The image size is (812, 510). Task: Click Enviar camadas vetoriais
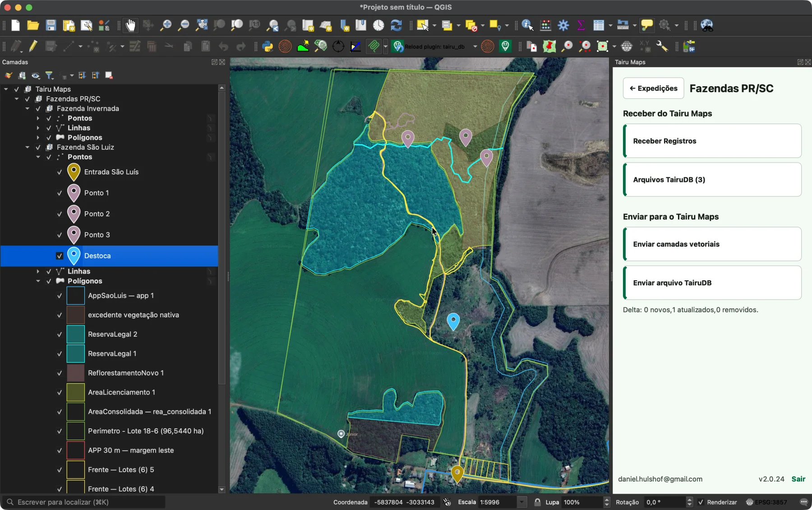pyautogui.click(x=712, y=244)
